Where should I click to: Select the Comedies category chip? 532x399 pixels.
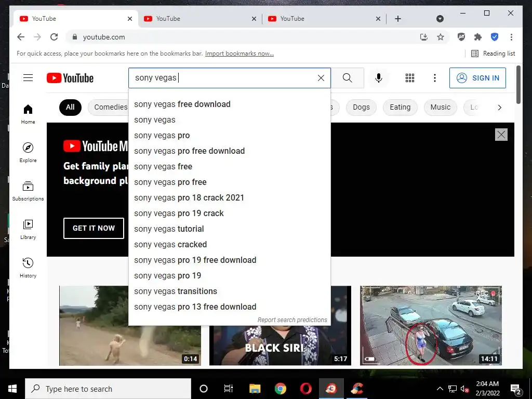pos(108,107)
